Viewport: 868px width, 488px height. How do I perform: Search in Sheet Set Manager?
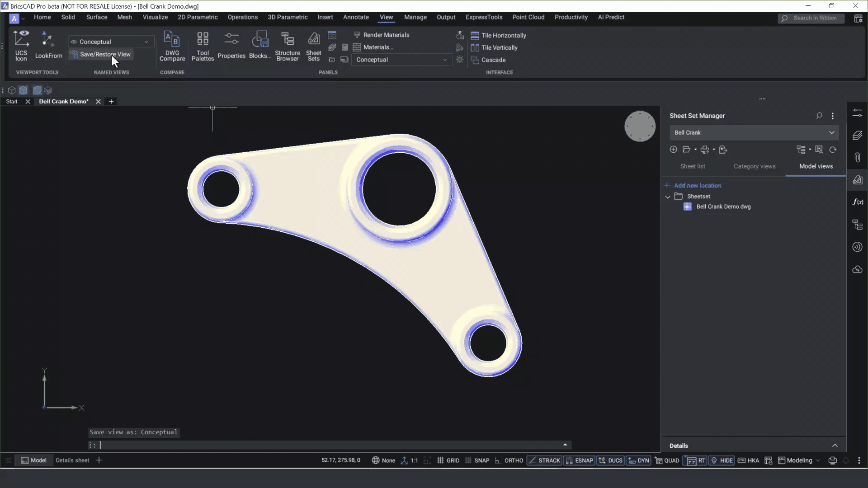(819, 116)
